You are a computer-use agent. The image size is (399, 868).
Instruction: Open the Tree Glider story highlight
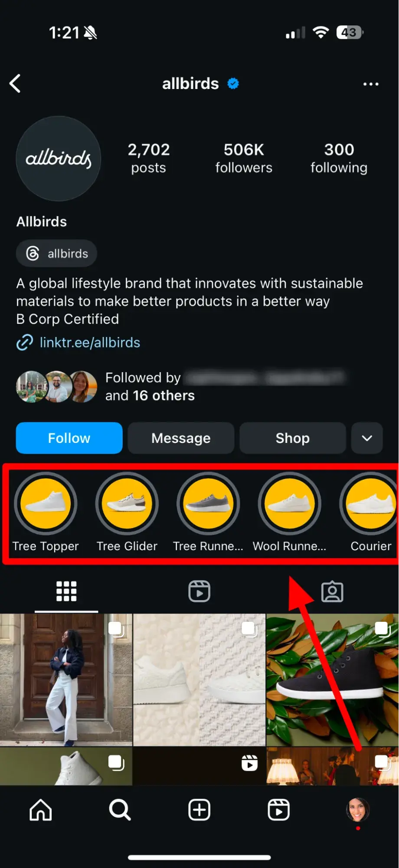127,504
